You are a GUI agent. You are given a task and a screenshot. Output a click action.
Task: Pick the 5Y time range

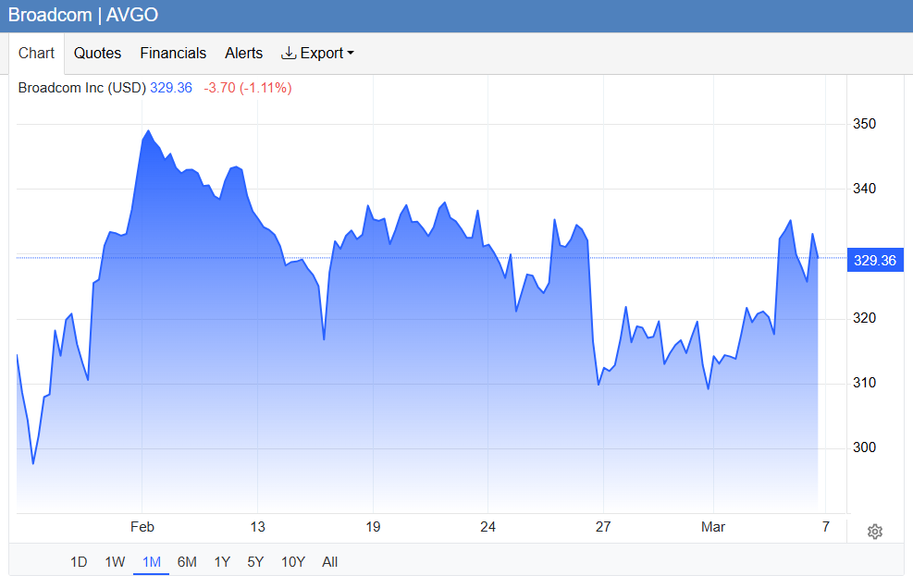pyautogui.click(x=255, y=561)
